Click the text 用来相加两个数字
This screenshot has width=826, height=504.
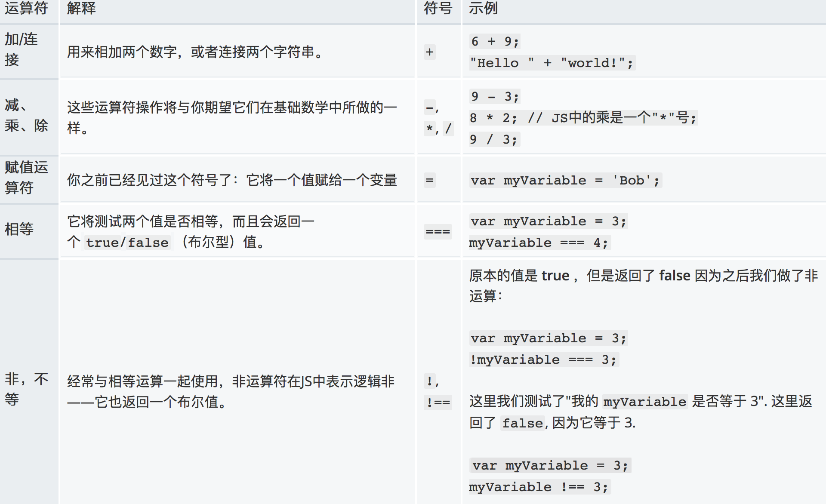[x=122, y=52]
